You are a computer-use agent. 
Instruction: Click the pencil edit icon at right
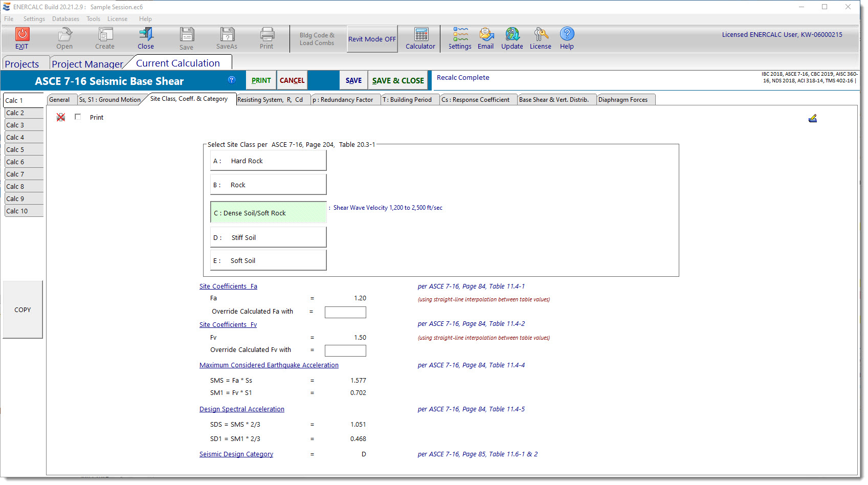pos(812,119)
